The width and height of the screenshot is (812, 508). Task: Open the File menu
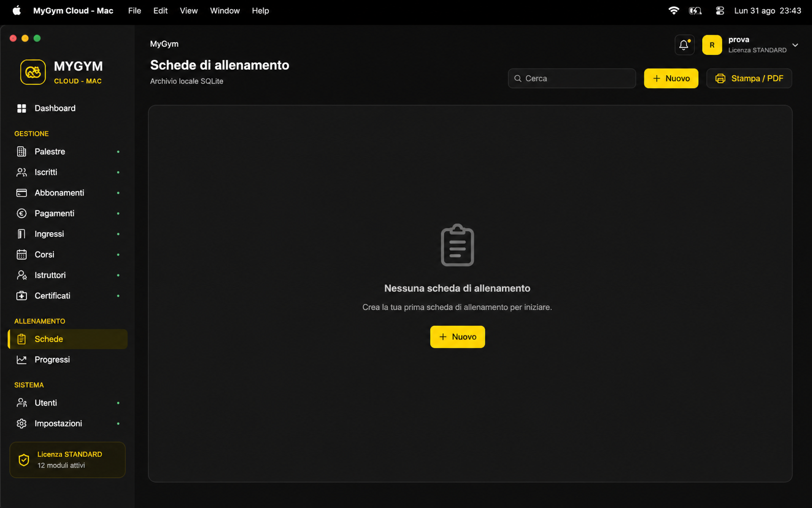coord(135,11)
